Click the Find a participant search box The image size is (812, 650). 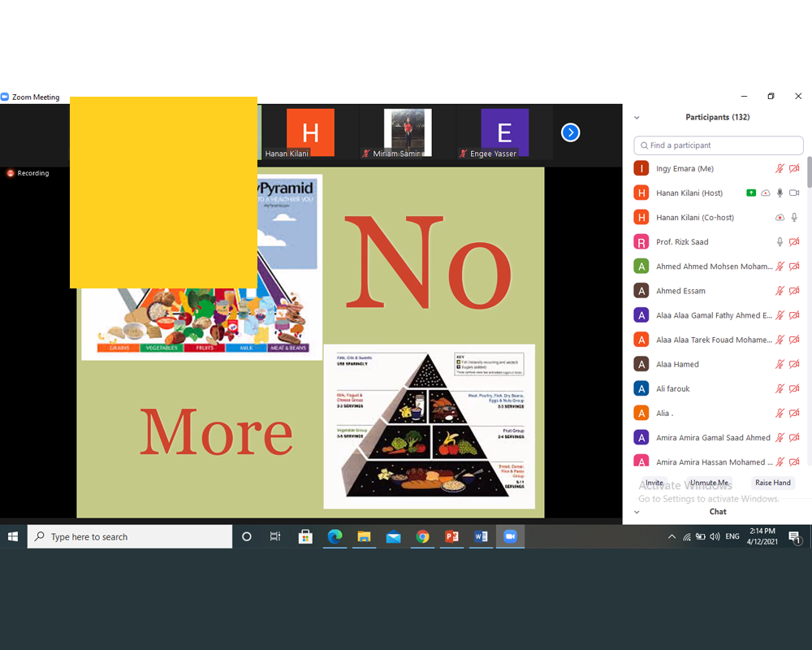(x=719, y=145)
